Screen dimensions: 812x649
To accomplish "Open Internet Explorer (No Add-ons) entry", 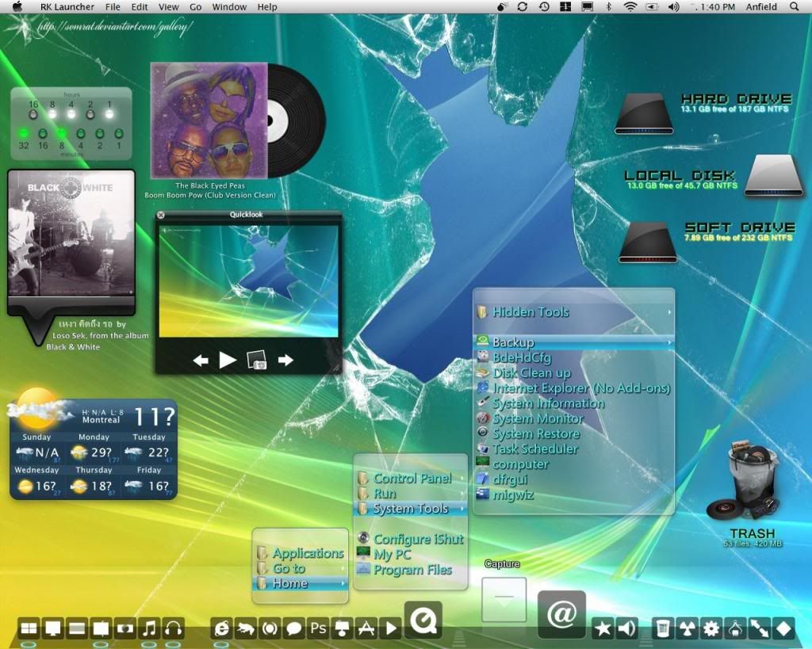I will (573, 388).
